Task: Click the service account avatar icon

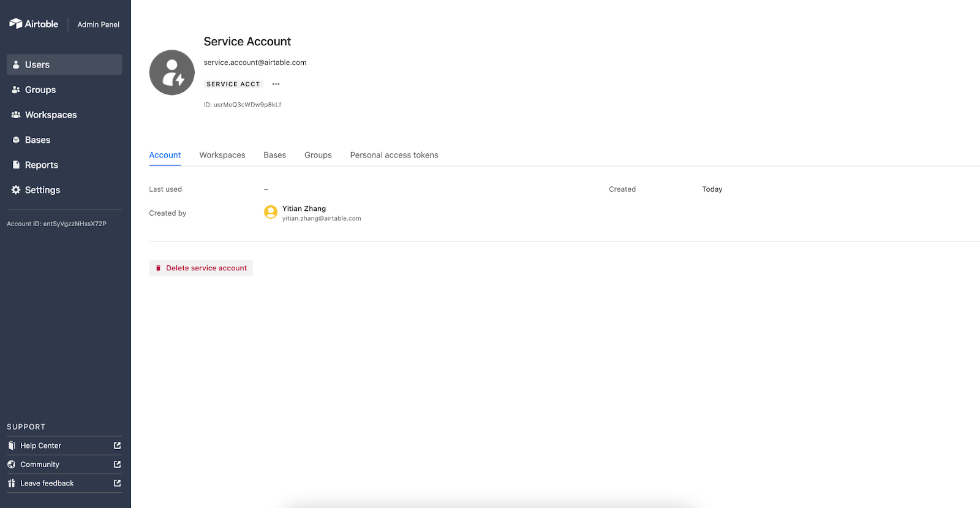Action: [172, 72]
